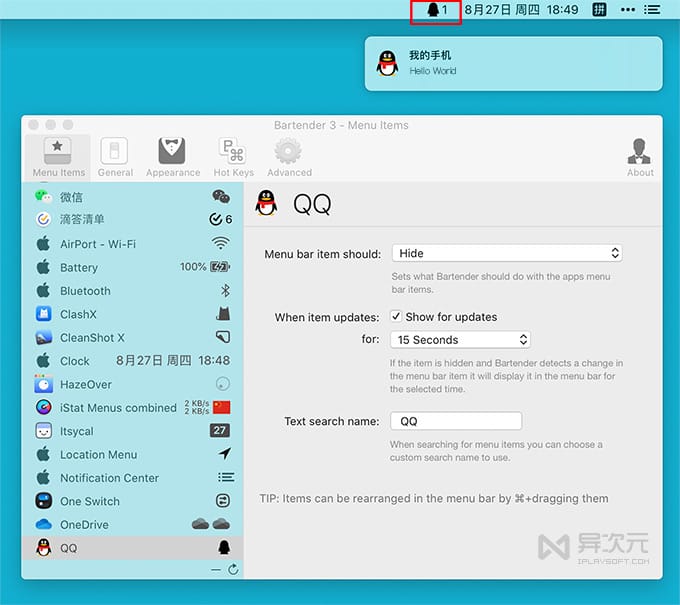Open the Advanced settings tab
Image resolution: width=680 pixels, height=605 pixels.
289,157
